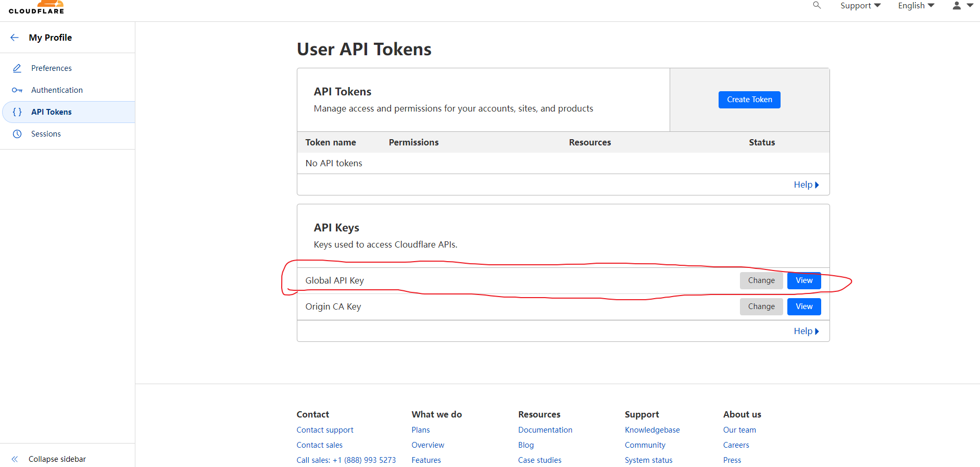Viewport: 980px width, 467px height.
Task: Open System status footer link
Action: (649, 460)
